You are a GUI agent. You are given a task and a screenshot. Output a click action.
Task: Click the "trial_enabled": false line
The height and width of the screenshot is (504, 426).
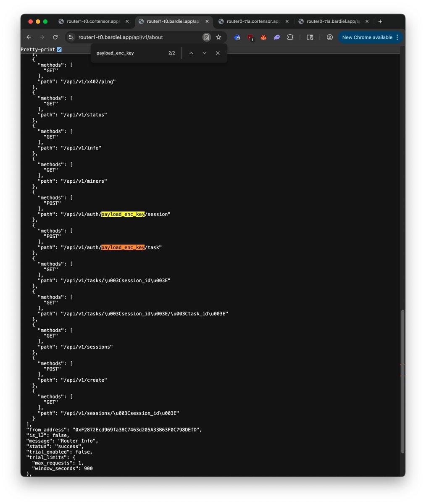59,452
